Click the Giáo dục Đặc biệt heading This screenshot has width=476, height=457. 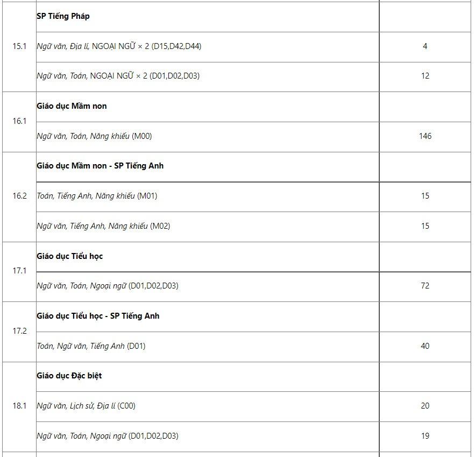click(x=69, y=376)
